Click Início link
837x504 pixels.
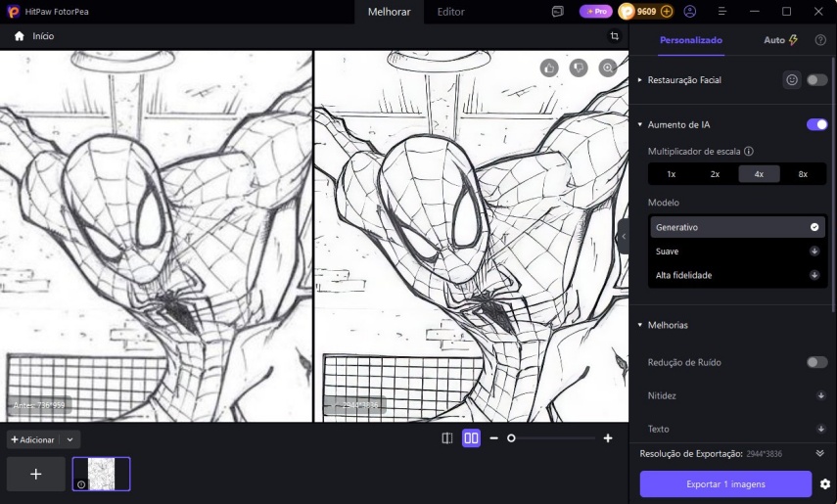(43, 36)
